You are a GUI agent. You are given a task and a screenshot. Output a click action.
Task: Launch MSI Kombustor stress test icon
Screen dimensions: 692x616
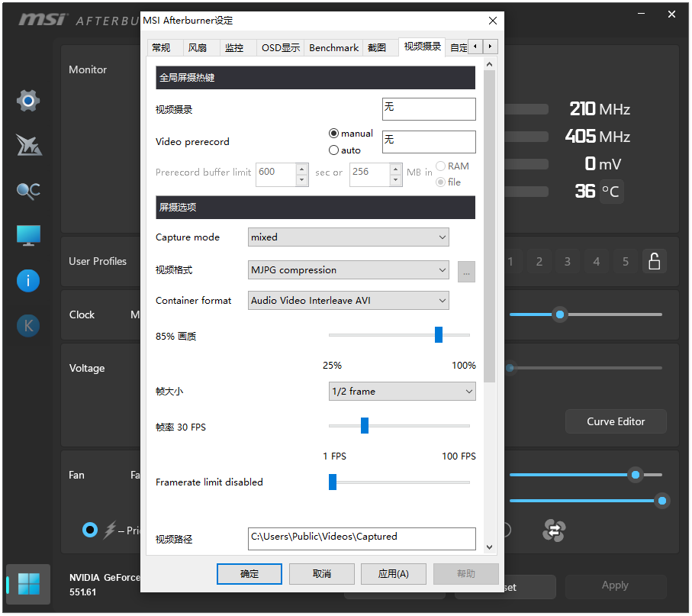point(27,145)
